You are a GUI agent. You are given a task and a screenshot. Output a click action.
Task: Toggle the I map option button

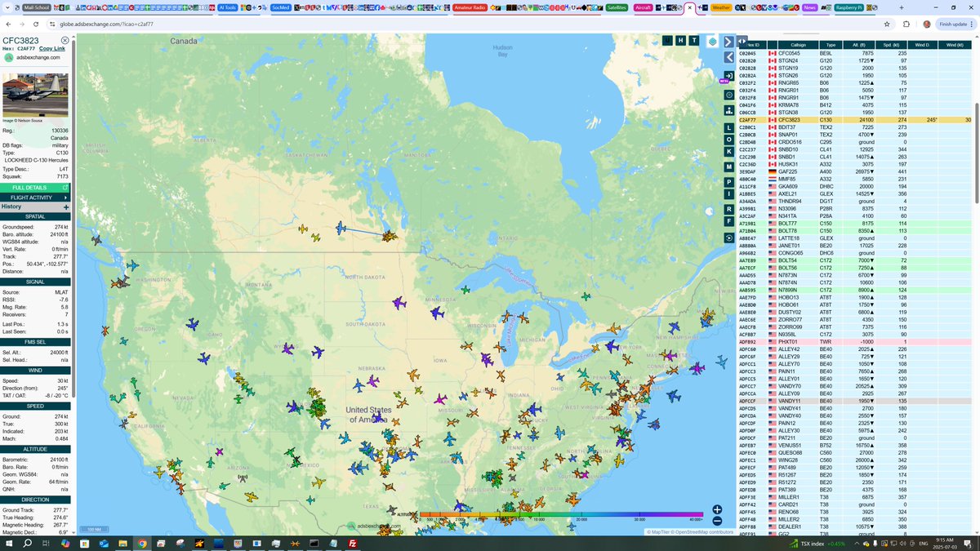tap(729, 193)
